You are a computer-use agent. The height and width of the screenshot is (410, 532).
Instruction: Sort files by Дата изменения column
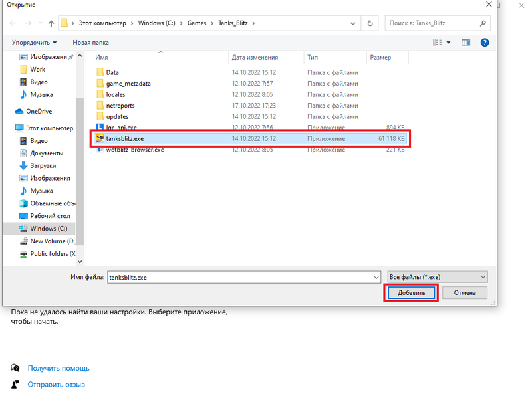267,58
